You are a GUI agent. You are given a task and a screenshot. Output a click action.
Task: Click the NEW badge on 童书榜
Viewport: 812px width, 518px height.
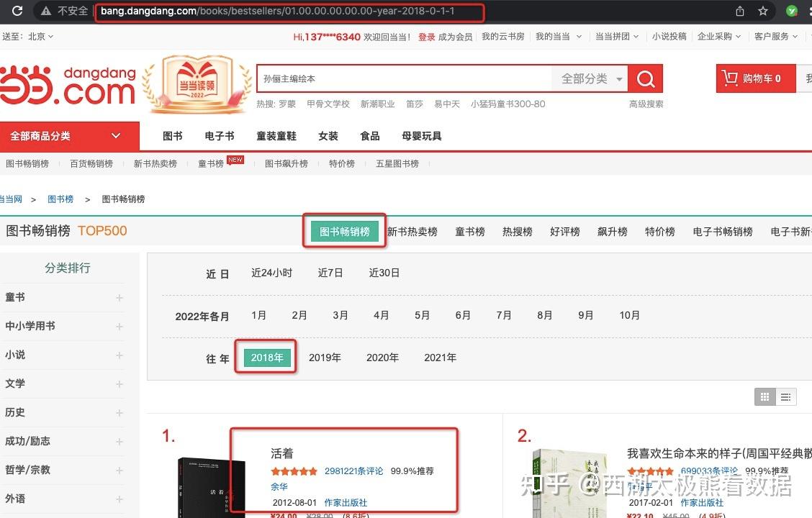point(235,160)
